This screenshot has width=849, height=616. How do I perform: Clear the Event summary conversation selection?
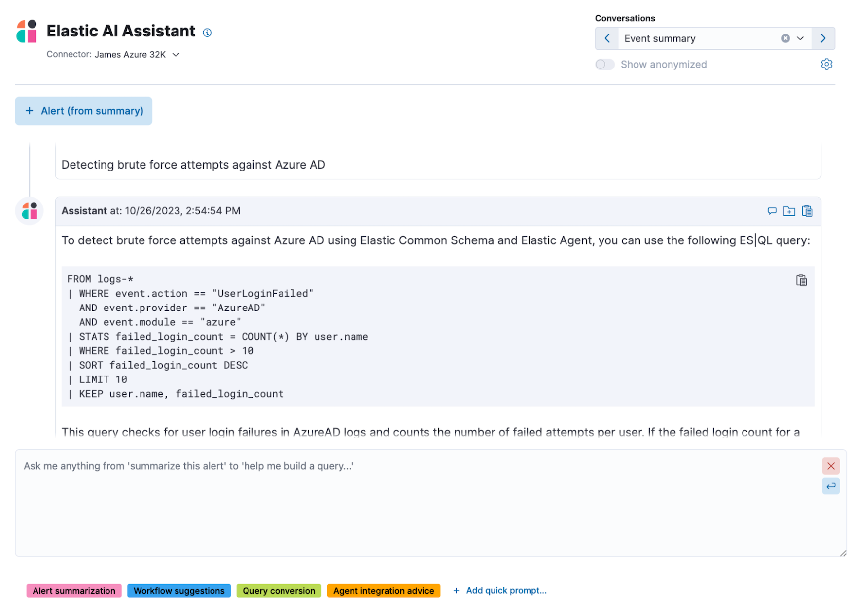(785, 38)
